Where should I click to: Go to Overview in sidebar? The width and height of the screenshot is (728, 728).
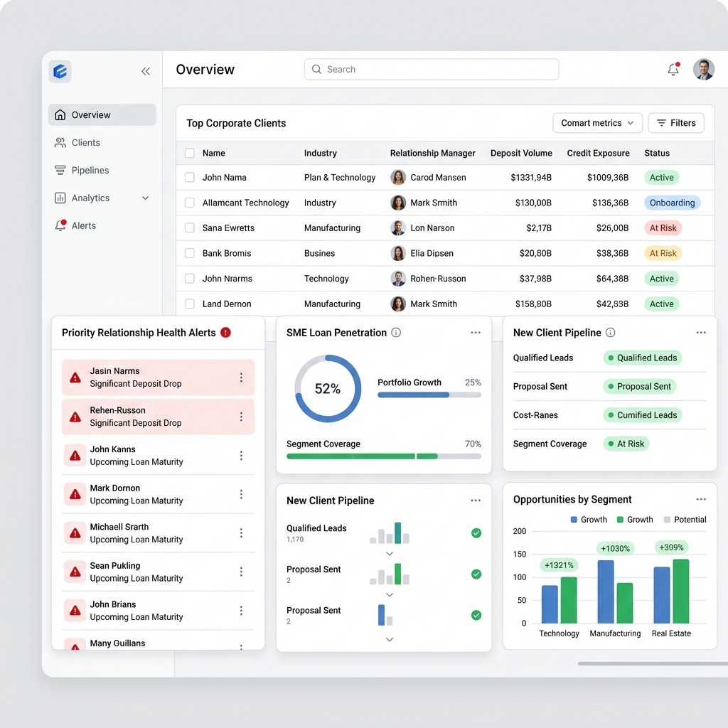click(x=102, y=114)
